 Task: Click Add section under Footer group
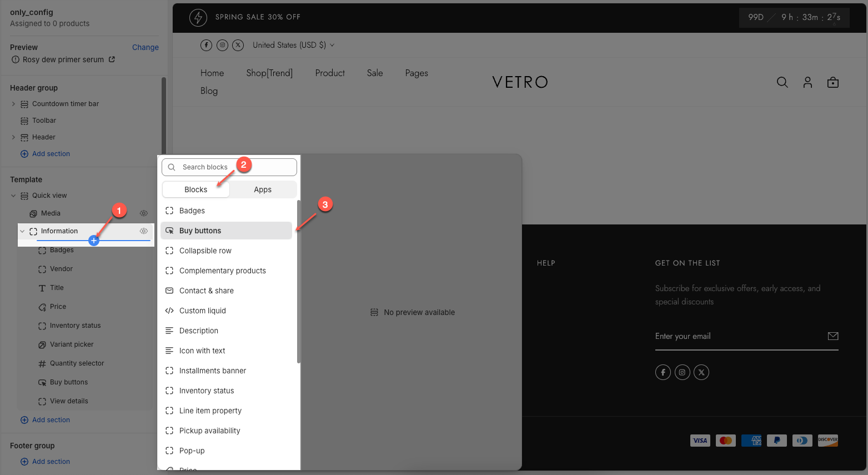tap(51, 462)
